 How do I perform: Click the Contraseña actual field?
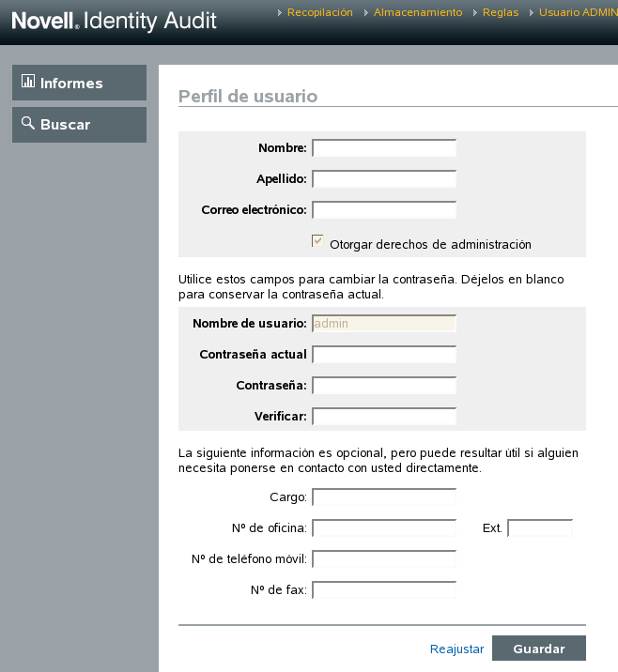(x=384, y=355)
